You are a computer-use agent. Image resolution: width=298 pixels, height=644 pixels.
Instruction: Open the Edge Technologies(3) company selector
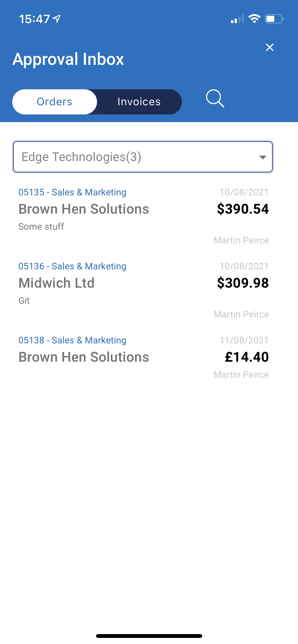(143, 157)
